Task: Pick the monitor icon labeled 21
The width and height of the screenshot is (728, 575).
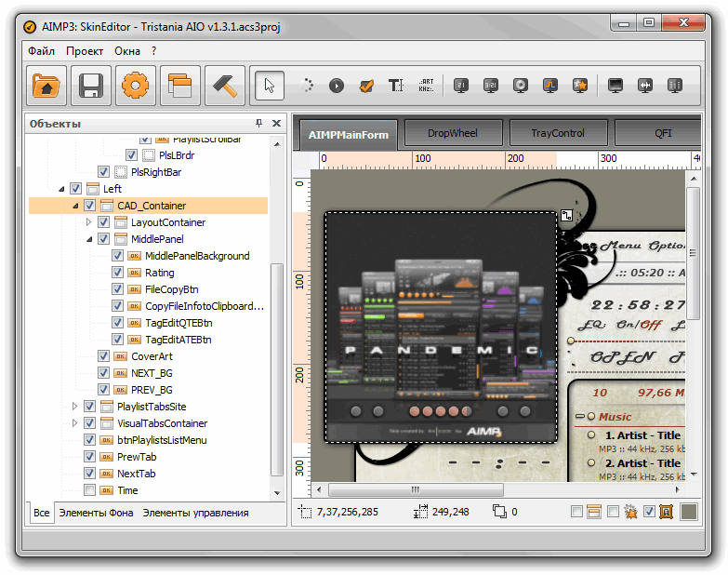Action: [460, 86]
